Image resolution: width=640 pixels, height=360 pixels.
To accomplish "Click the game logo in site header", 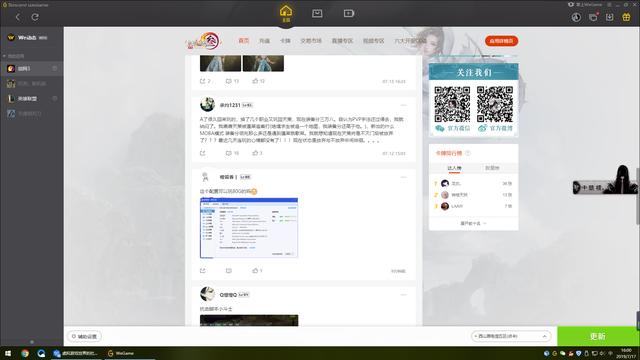I will (203, 41).
